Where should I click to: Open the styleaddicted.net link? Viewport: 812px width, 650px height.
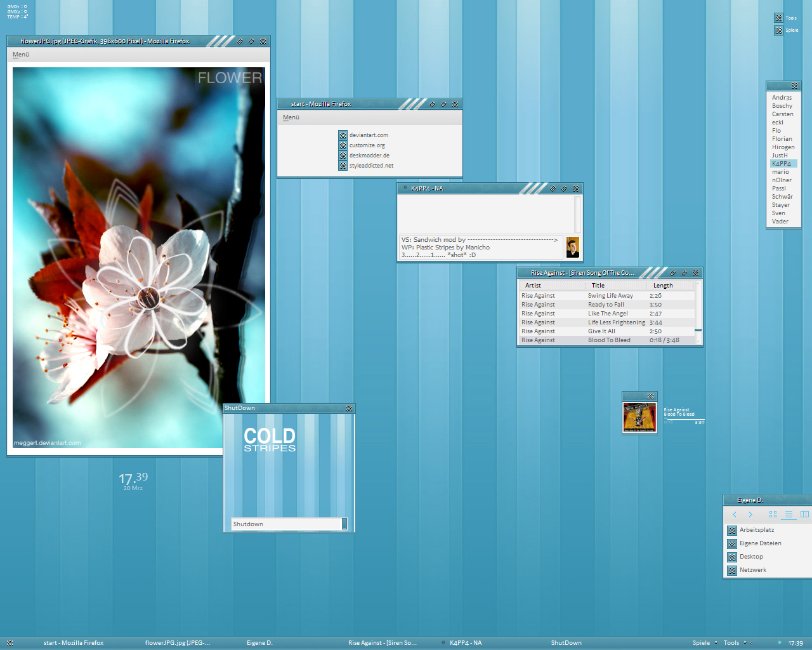pyautogui.click(x=371, y=166)
